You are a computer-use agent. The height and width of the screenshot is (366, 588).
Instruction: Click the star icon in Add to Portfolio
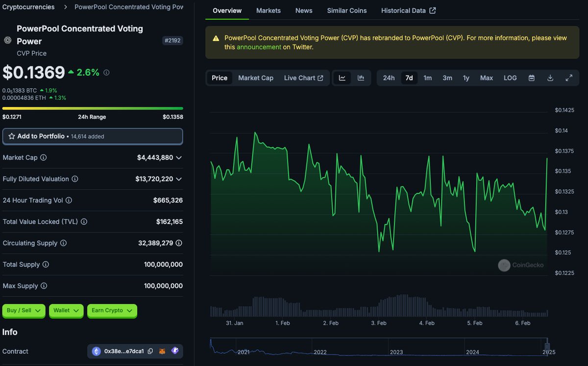click(x=12, y=136)
